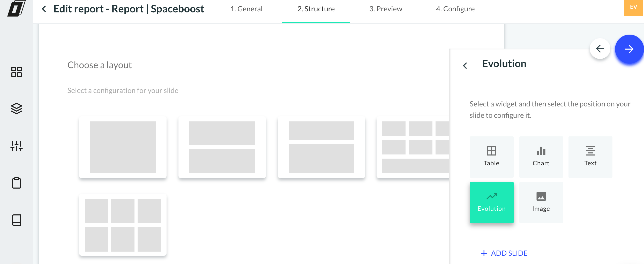The width and height of the screenshot is (644, 264).
Task: Click the ADD SLIDE link
Action: 504,253
